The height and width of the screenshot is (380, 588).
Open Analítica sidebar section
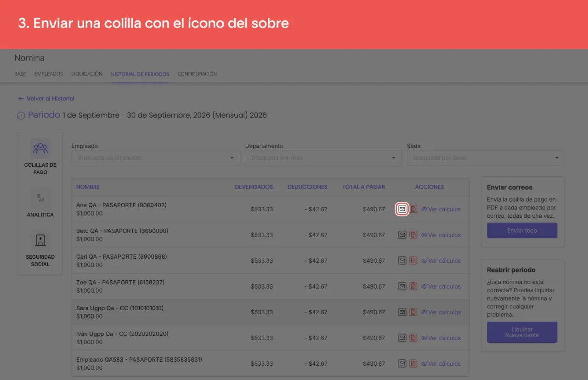click(x=40, y=203)
